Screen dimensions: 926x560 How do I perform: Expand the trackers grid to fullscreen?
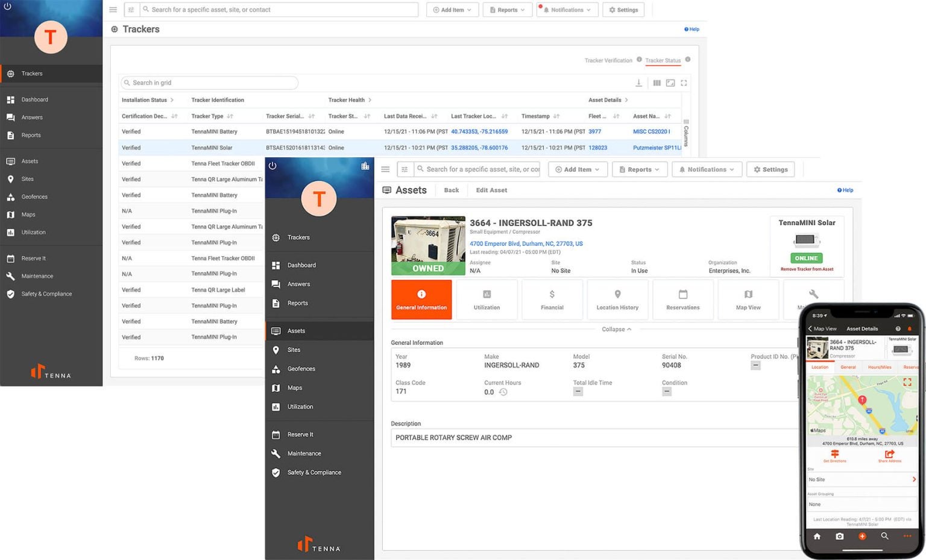coord(684,83)
